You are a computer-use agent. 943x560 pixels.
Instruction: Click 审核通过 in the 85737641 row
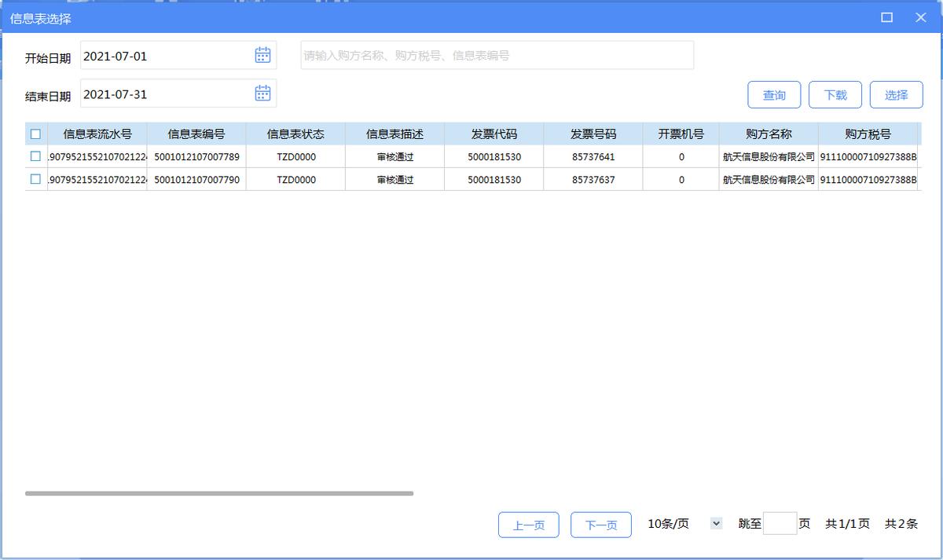coord(394,156)
